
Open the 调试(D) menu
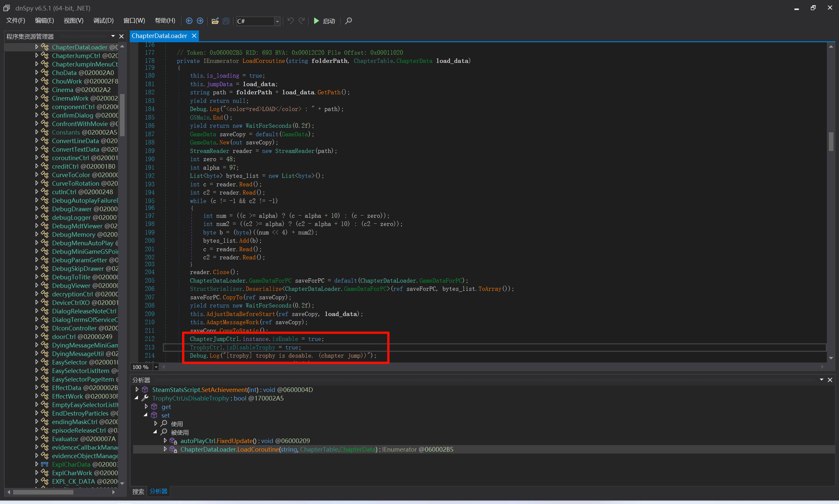click(103, 21)
